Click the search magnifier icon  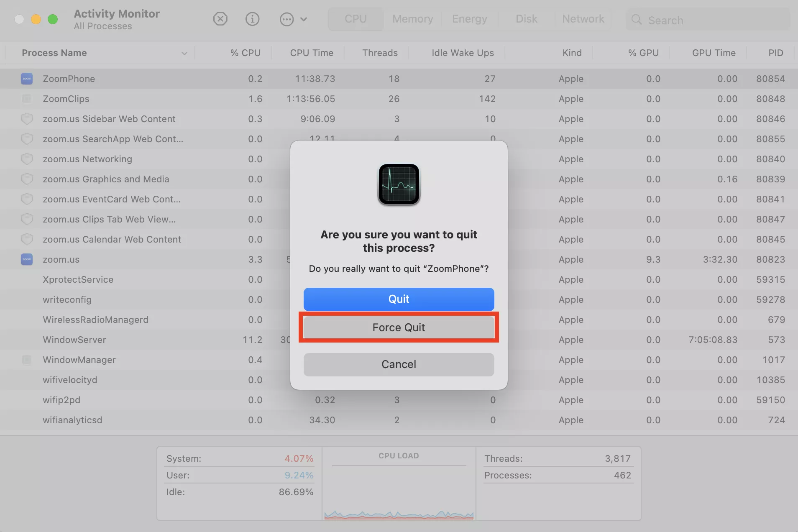tap(636, 20)
